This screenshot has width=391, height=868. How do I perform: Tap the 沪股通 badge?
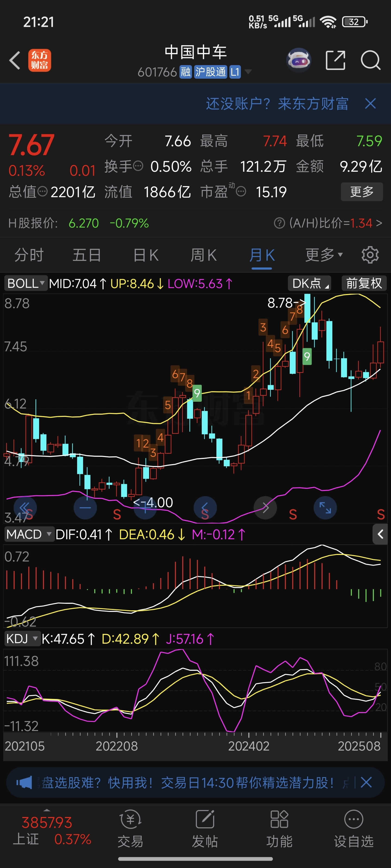click(210, 72)
